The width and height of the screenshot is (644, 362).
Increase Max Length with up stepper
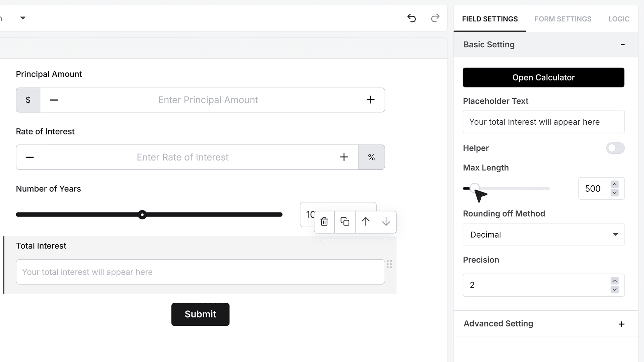pyautogui.click(x=614, y=184)
